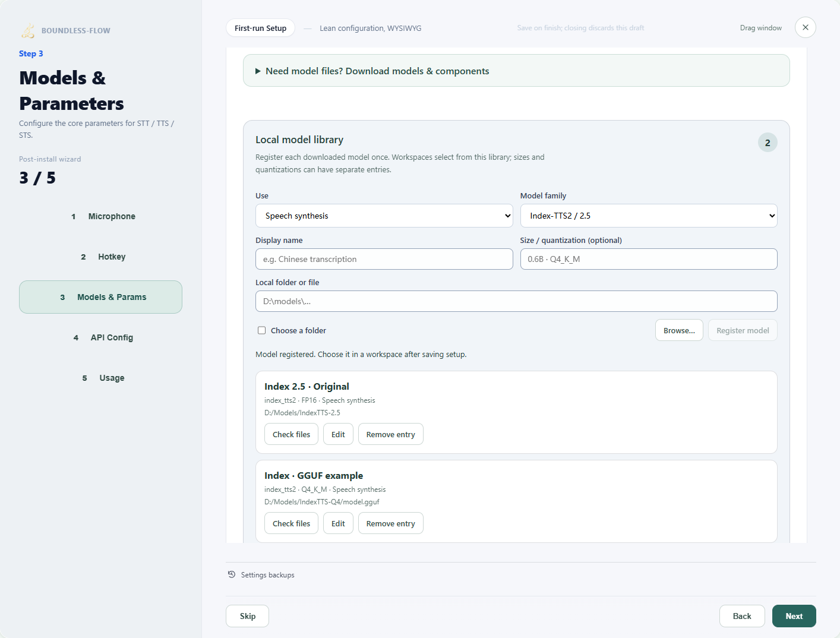Go to Hotkey step

point(101,257)
